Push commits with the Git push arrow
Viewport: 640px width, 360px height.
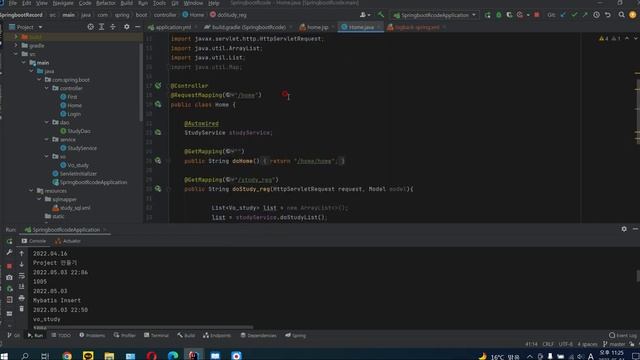(585, 15)
